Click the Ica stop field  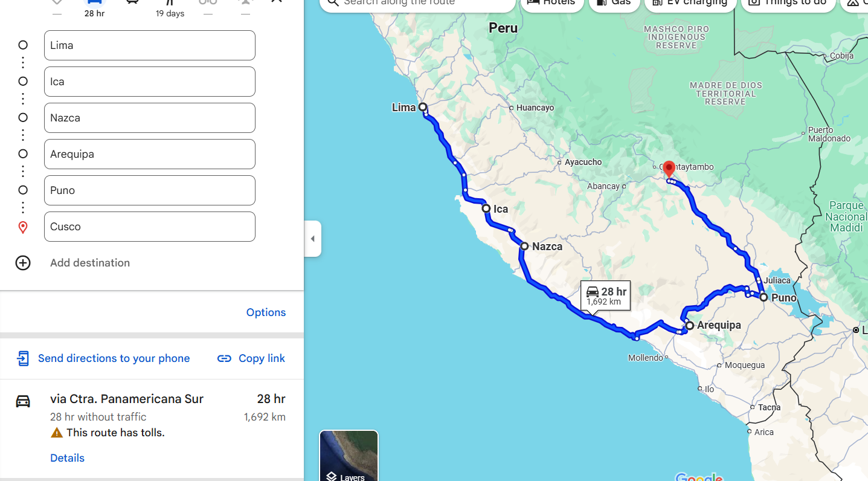(x=150, y=82)
